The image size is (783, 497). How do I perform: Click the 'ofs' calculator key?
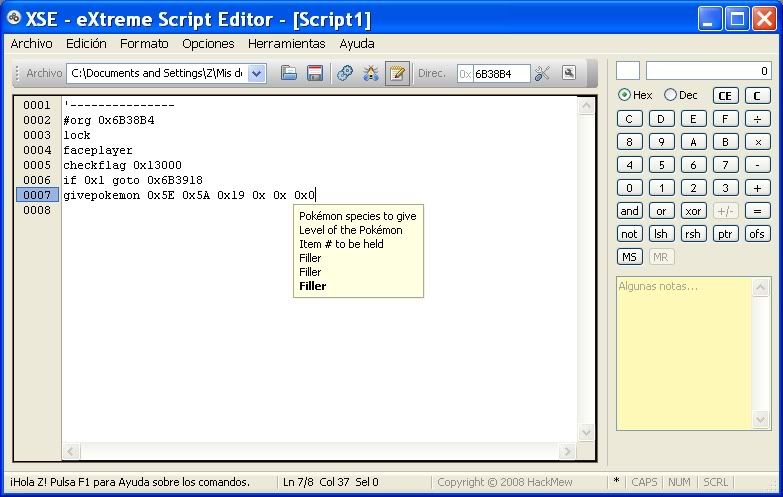pyautogui.click(x=757, y=234)
